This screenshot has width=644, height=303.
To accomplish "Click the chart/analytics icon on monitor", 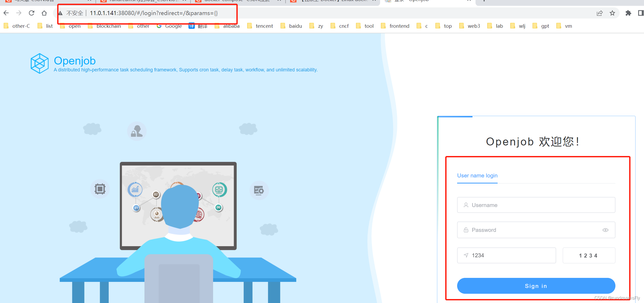I will [136, 189].
